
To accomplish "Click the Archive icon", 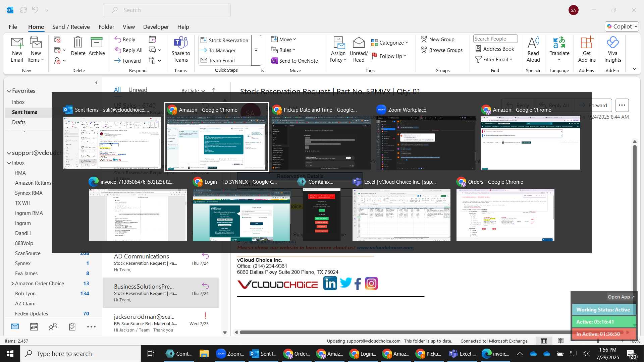I will 97,46.
